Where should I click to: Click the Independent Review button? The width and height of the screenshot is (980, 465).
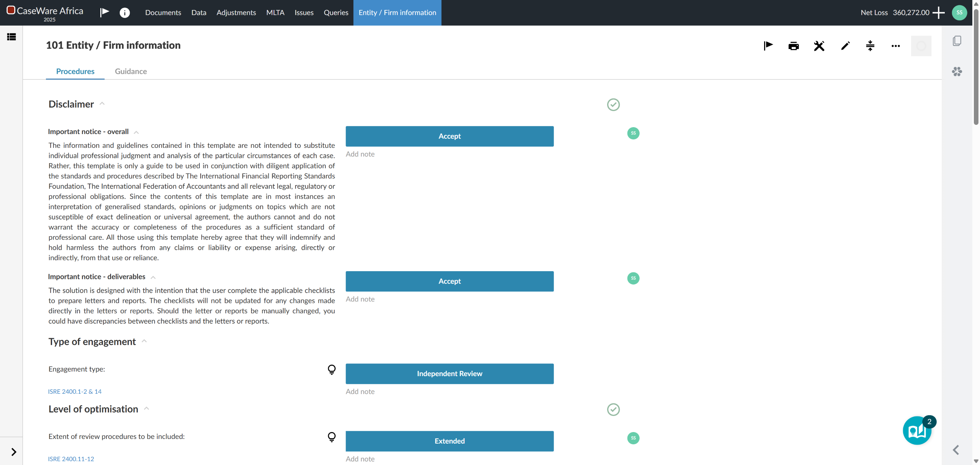pyautogui.click(x=449, y=373)
